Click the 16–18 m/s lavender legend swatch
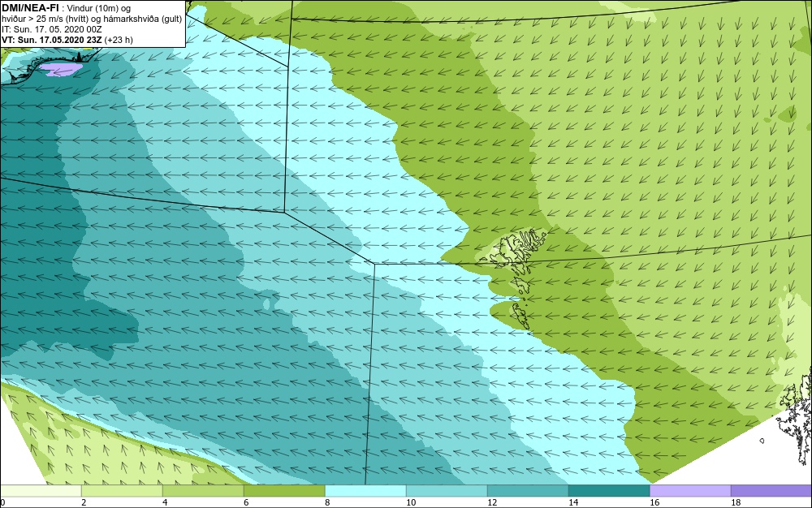Image resolution: width=812 pixels, height=508 pixels. pyautogui.click(x=690, y=491)
